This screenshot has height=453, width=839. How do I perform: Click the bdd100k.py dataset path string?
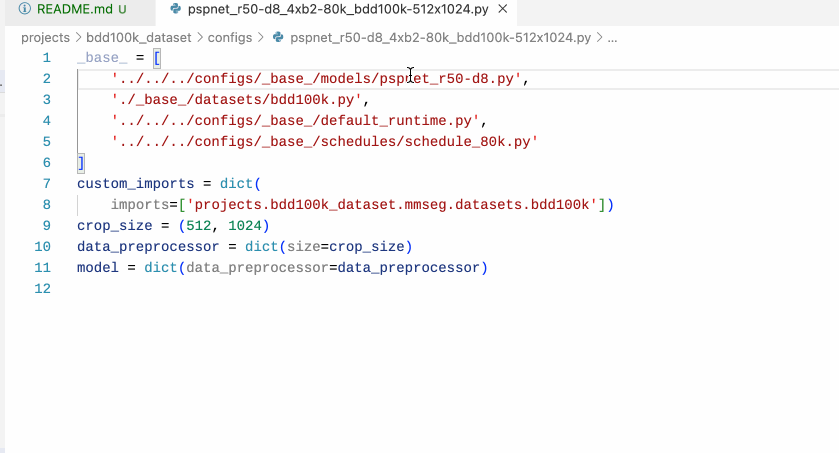click(236, 99)
